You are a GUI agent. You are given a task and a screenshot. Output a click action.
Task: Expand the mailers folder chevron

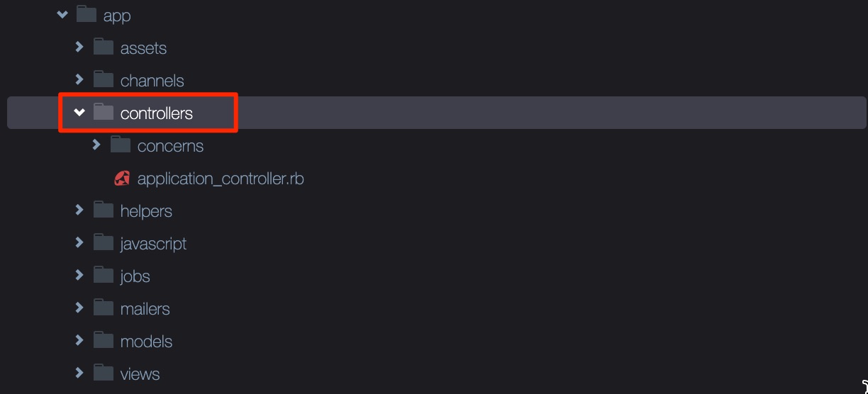coord(79,308)
